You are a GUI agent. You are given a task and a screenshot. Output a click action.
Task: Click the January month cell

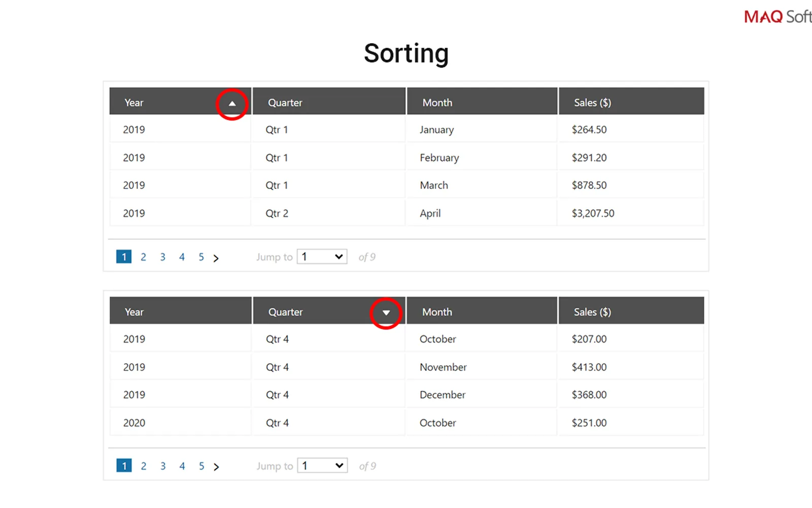[x=481, y=130]
